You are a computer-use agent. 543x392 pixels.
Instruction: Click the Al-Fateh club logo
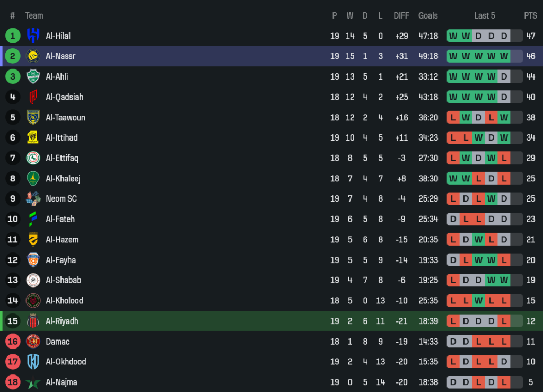pos(33,219)
